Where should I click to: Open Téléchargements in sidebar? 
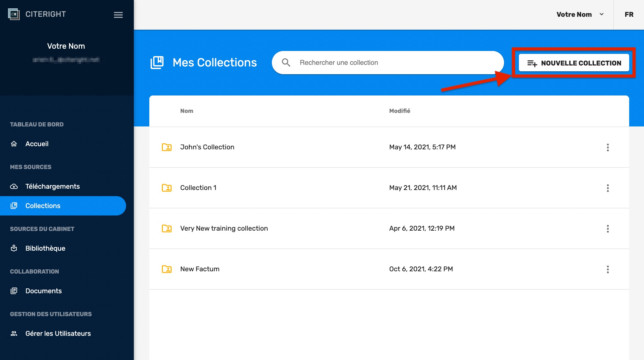pyautogui.click(x=63, y=186)
